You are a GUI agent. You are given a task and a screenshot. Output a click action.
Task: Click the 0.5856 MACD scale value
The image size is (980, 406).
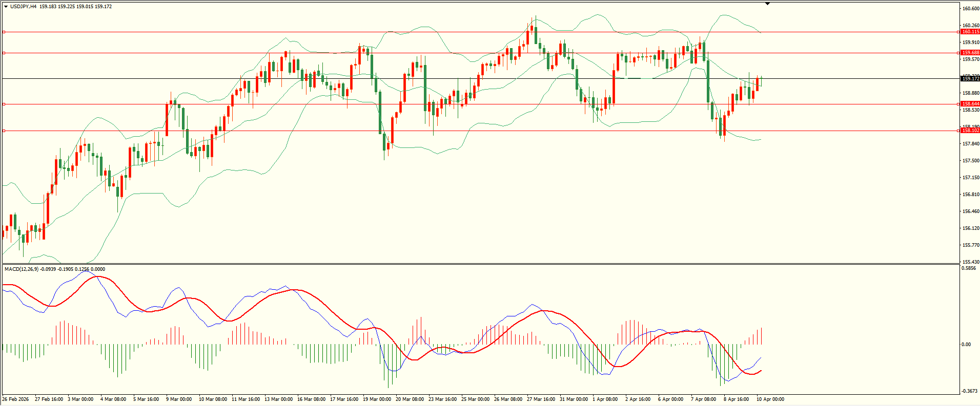pyautogui.click(x=969, y=268)
